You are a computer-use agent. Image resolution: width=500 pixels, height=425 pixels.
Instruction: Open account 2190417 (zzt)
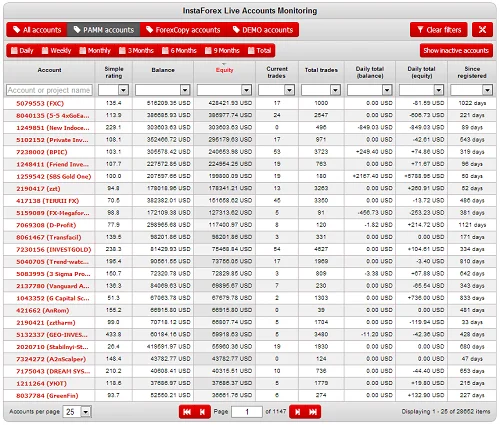pyautogui.click(x=38, y=189)
